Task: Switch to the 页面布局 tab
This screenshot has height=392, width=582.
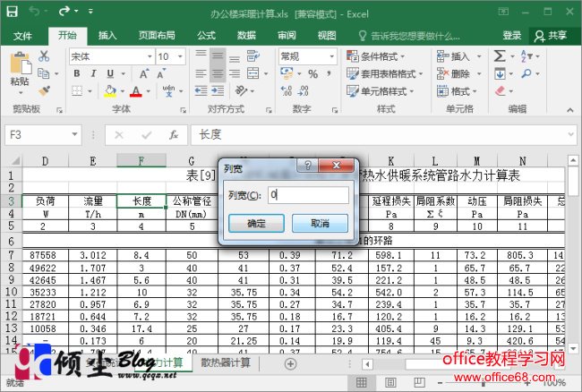Action: click(x=157, y=36)
